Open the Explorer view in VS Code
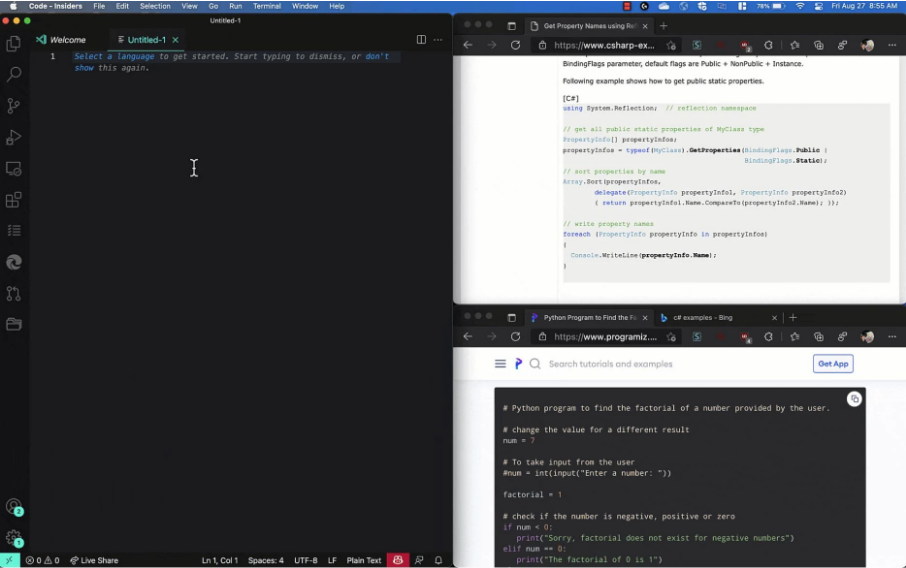The width and height of the screenshot is (906, 568). (14, 43)
